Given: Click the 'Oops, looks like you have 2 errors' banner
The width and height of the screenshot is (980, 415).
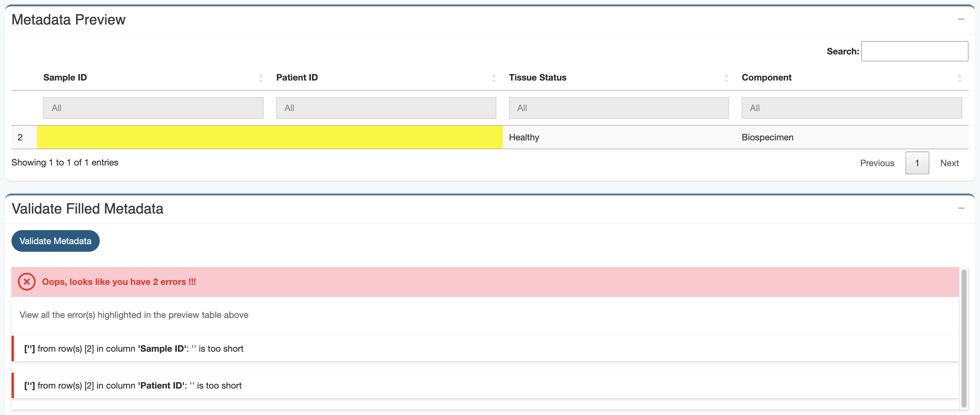Looking at the screenshot, I should 485,282.
